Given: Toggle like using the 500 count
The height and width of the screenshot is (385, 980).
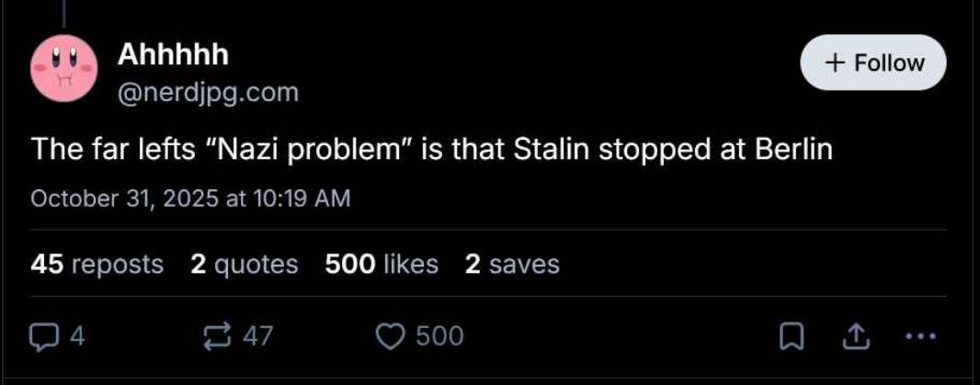Looking at the screenshot, I should 439,337.
